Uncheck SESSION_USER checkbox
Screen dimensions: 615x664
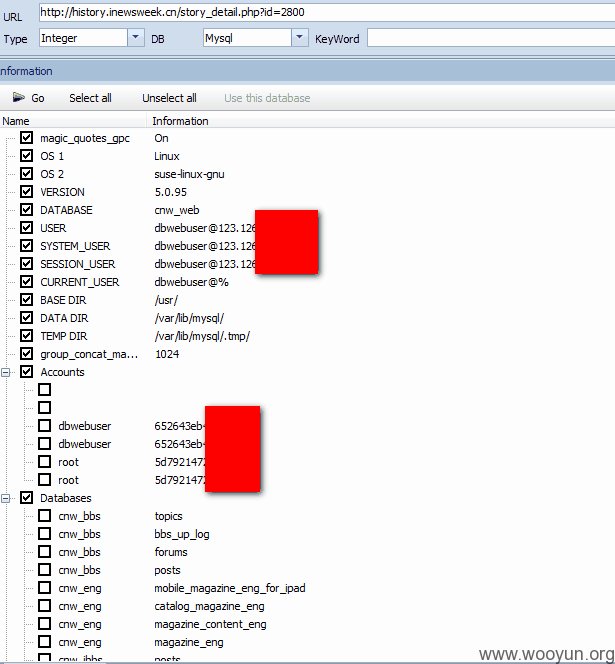27,263
